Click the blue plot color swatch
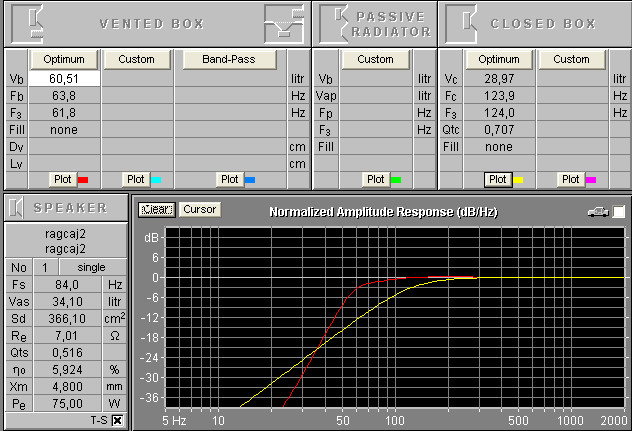Viewport: 632px width, 431px height. click(x=250, y=180)
